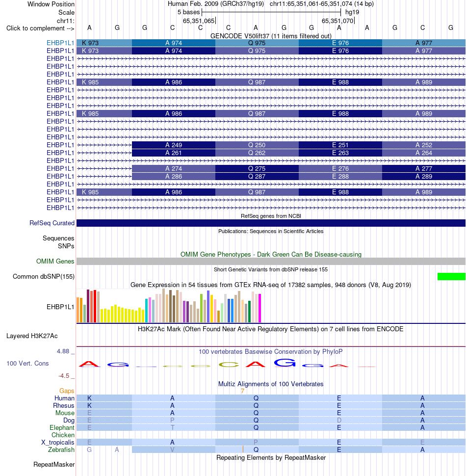Click codon 'A 286' in the GENCODE track
466x476 pixels.
174,176
